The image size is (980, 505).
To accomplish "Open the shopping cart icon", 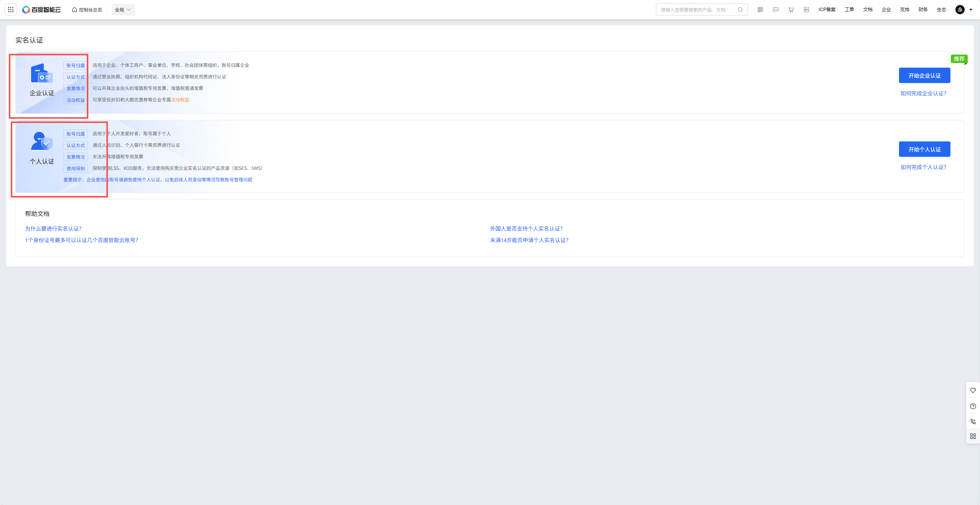I will [791, 10].
